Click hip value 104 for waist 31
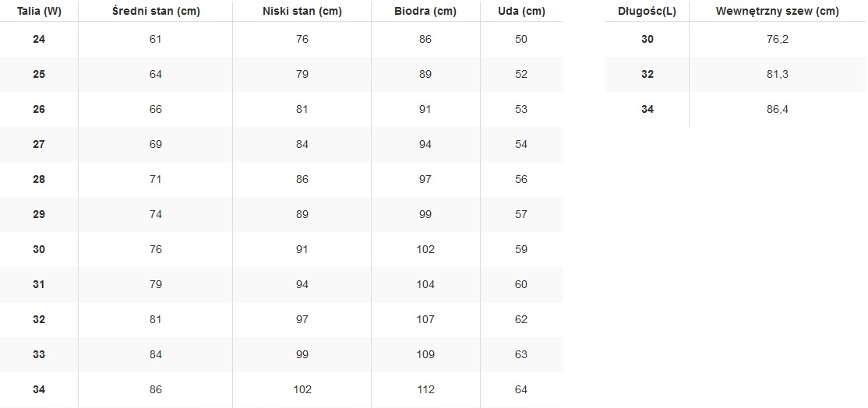The image size is (868, 408). pyautogui.click(x=425, y=284)
